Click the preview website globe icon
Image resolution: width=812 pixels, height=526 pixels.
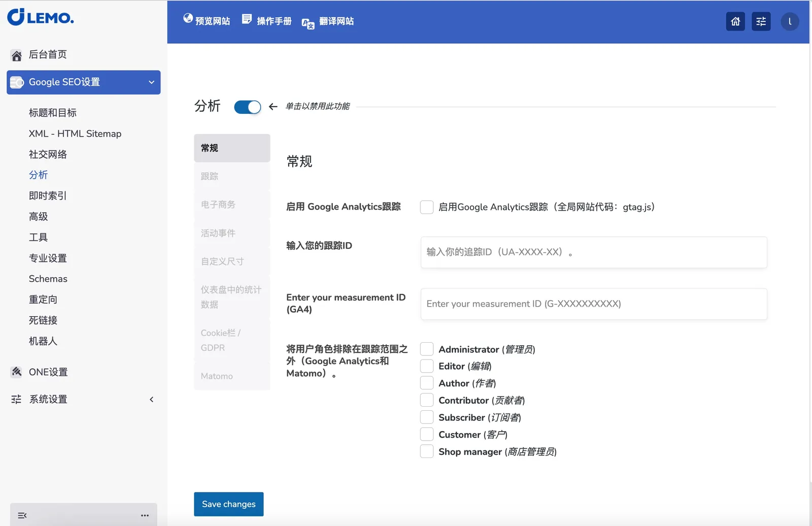(x=188, y=19)
